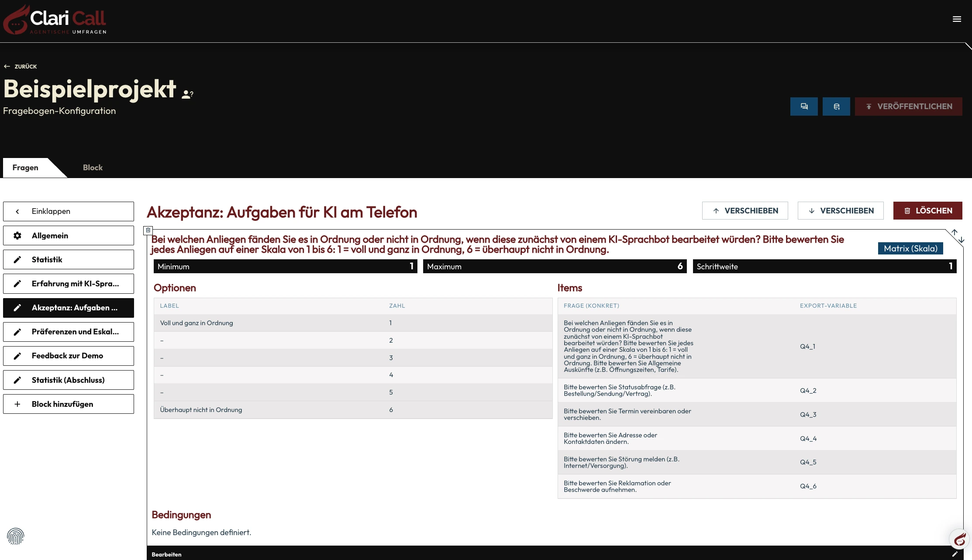Select the Fragen tab

(x=26, y=167)
